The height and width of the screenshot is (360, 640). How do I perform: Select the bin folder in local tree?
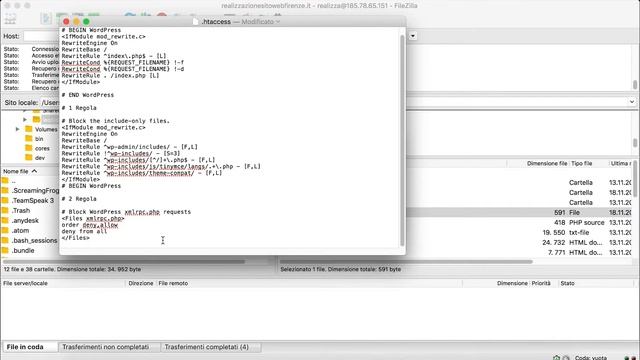coord(39,139)
